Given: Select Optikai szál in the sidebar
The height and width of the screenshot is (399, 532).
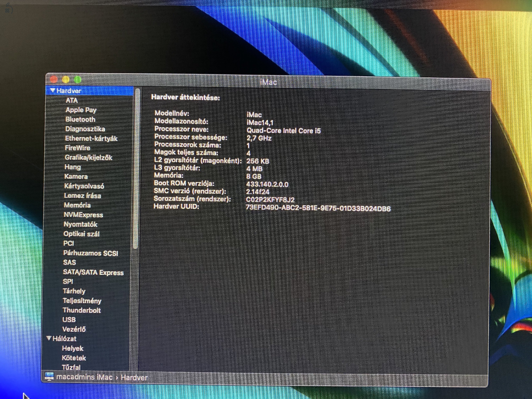Looking at the screenshot, I should pos(81,234).
